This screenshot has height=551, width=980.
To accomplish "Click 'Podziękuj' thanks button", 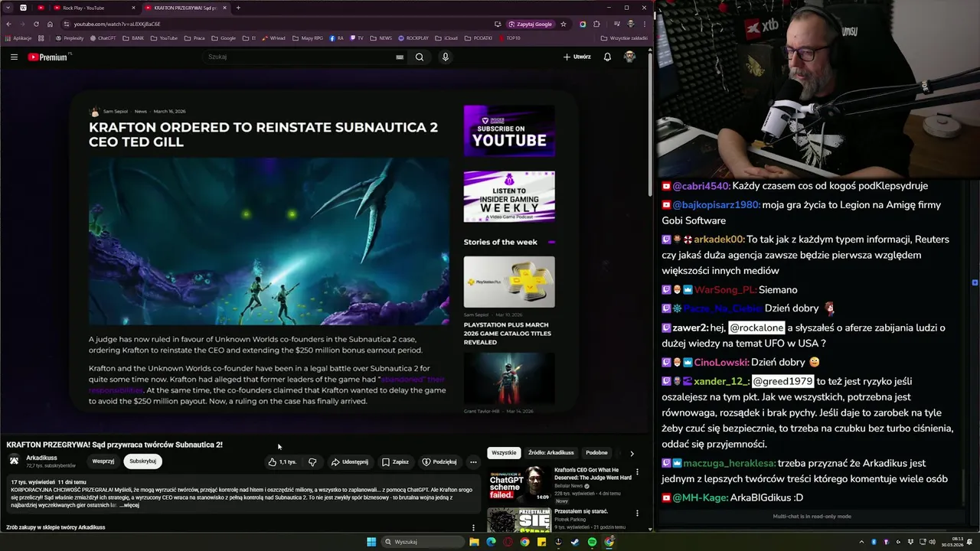I will (439, 461).
